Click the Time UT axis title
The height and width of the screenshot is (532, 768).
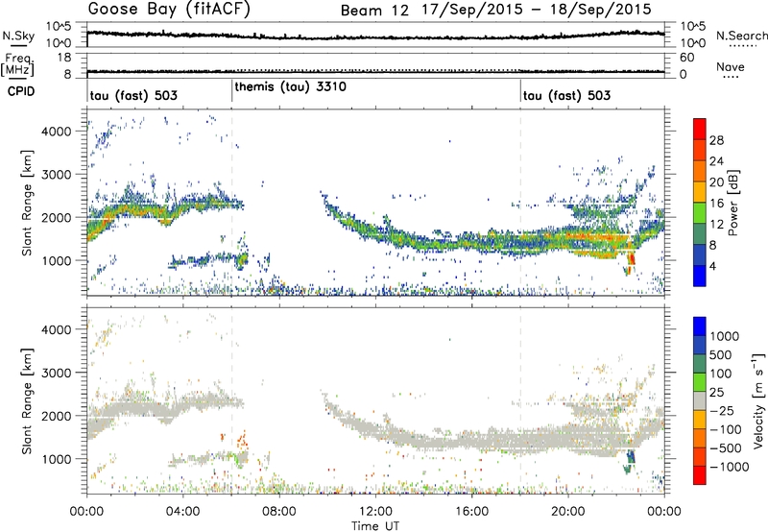click(x=375, y=526)
